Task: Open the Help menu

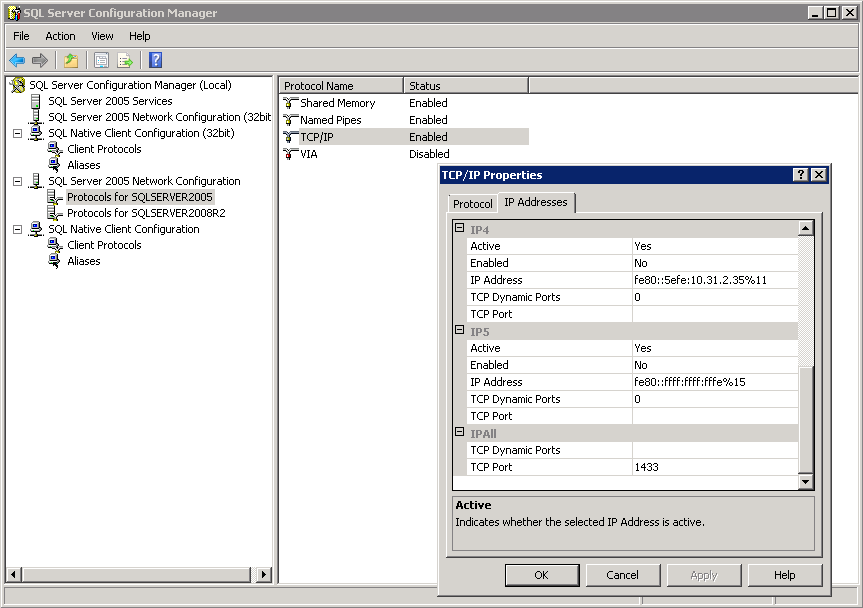Action: click(140, 36)
